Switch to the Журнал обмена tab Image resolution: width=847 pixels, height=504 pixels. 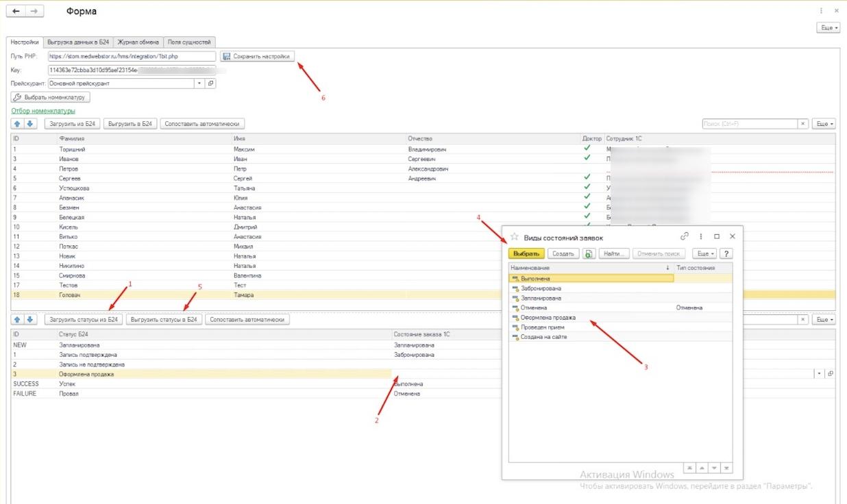point(138,42)
